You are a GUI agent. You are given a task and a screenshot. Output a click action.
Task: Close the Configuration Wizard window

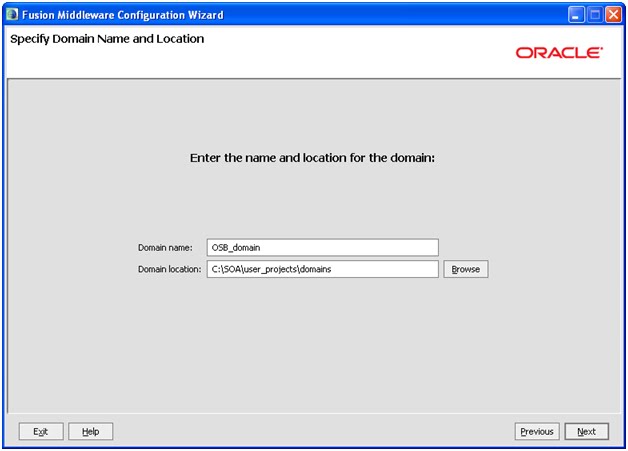(x=613, y=15)
